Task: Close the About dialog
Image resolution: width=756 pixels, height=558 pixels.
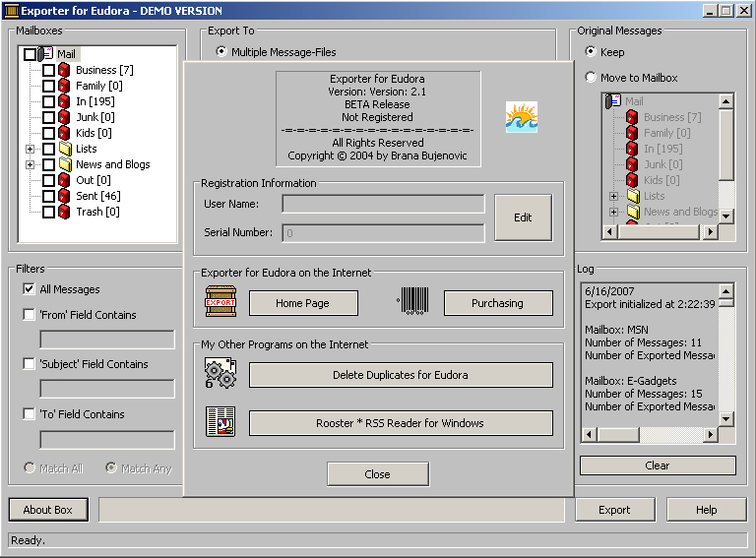Action: coord(378,474)
